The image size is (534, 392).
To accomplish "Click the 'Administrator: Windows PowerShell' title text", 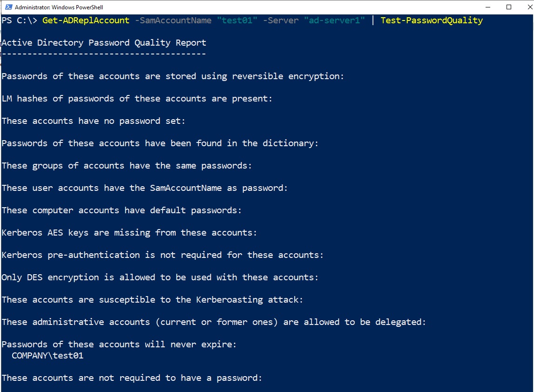I will coord(59,7).
